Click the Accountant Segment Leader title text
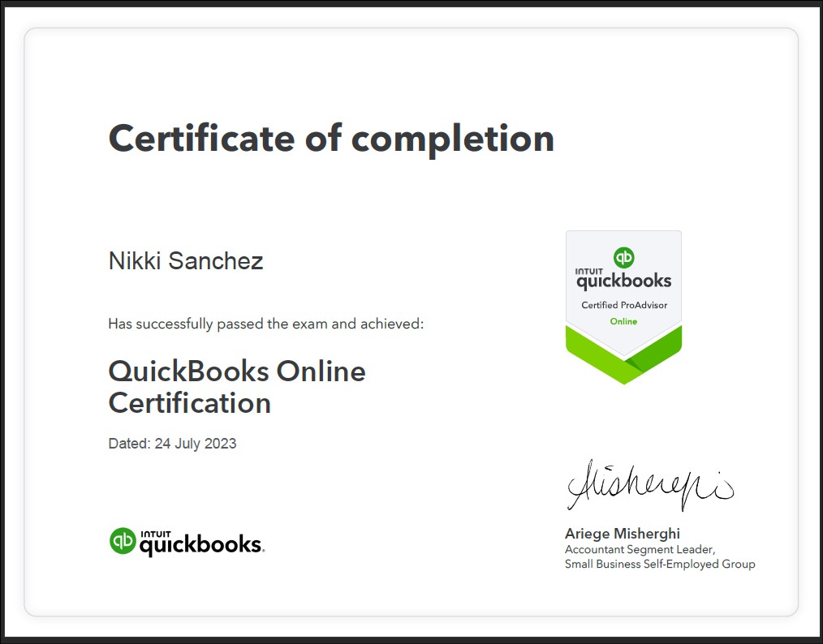 coord(640,549)
